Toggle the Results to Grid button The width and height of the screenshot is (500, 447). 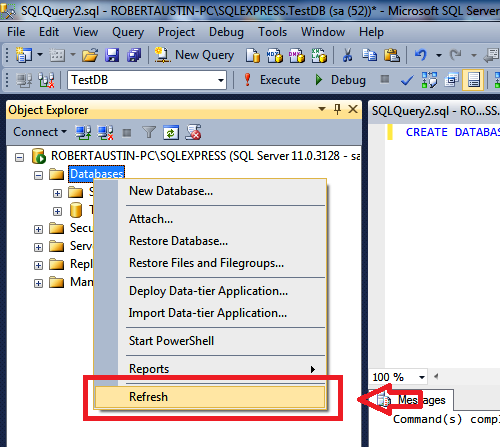(x=473, y=80)
